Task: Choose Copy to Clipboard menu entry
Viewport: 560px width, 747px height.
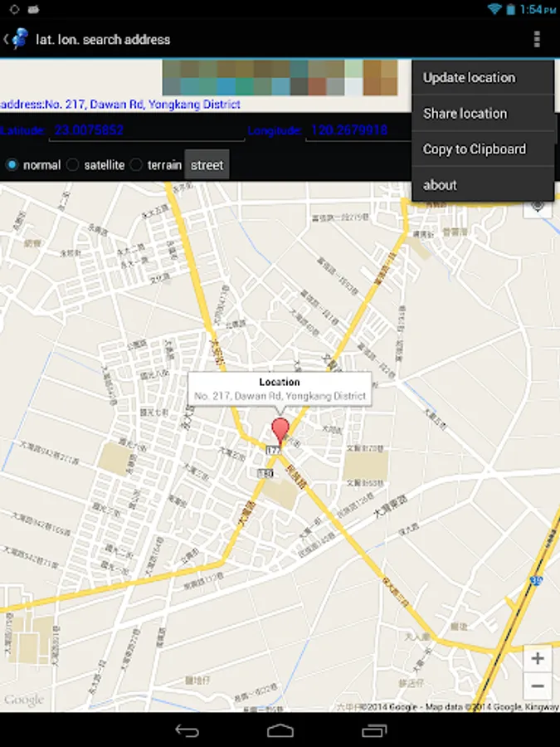Action: (x=483, y=149)
